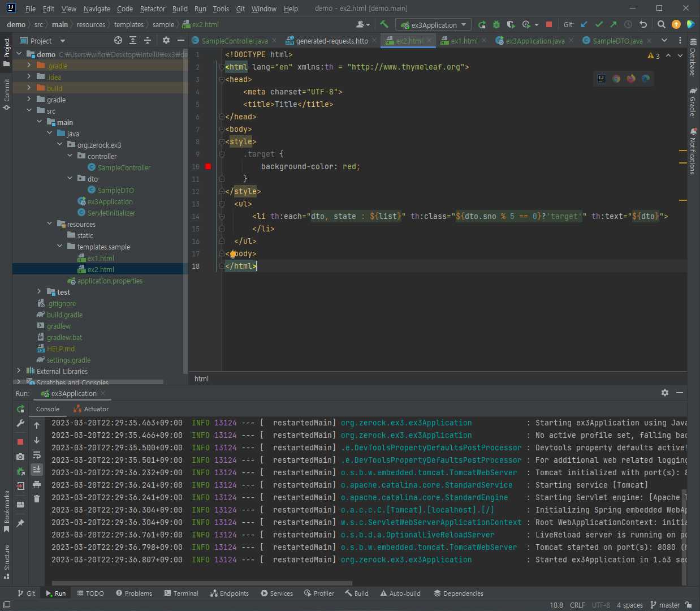Start debugging with the green bug icon
Viewport: 700px width, 611px height.
(x=496, y=24)
